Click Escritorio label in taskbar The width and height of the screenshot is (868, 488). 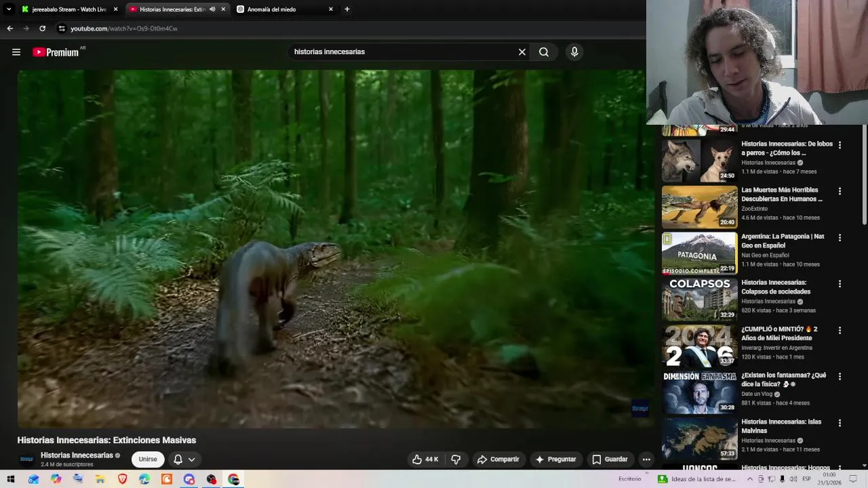(x=630, y=479)
